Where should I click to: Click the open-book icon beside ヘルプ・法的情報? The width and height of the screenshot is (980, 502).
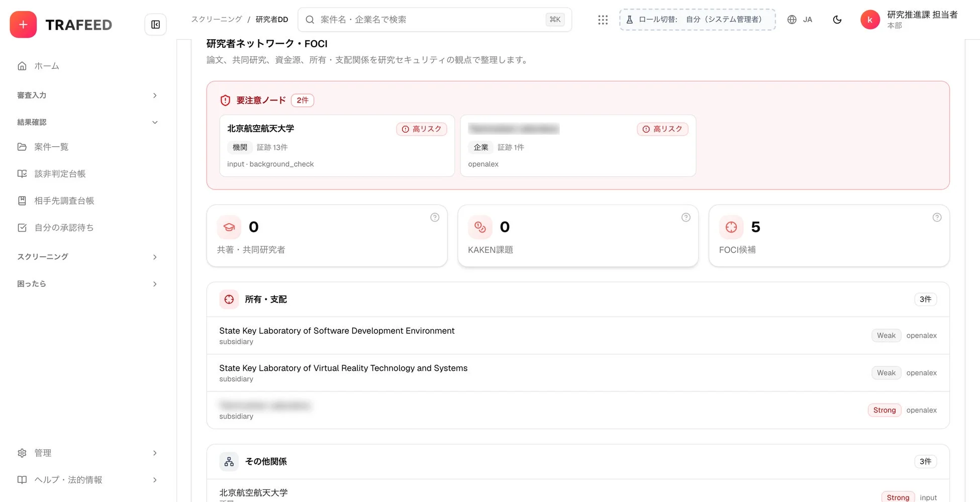(x=22, y=480)
